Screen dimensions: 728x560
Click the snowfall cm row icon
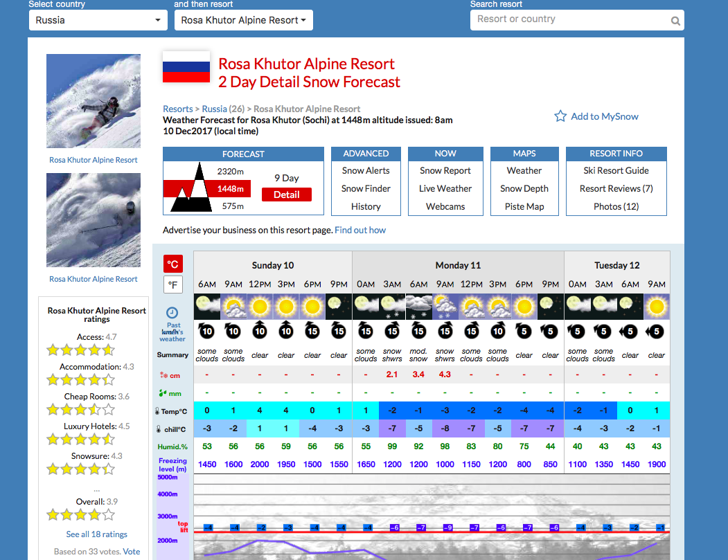pyautogui.click(x=163, y=375)
